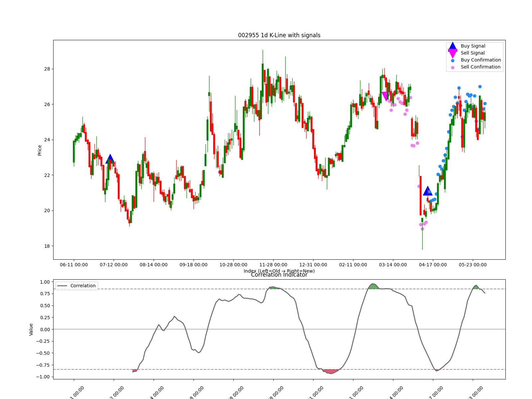Click the '11-28 00:00' x-axis tick label

click(x=273, y=265)
